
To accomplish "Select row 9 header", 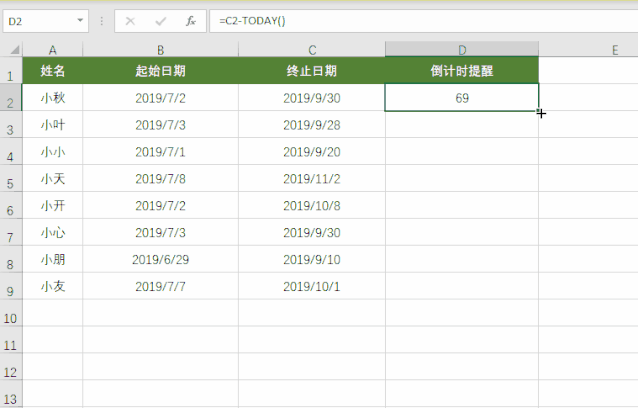I will pos(11,286).
